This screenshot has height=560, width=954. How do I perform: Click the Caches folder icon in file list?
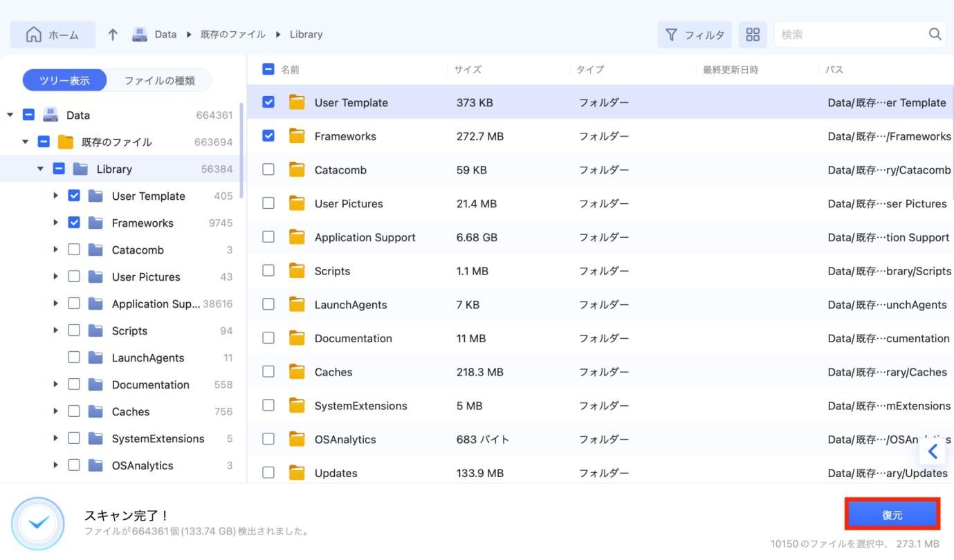[297, 372]
